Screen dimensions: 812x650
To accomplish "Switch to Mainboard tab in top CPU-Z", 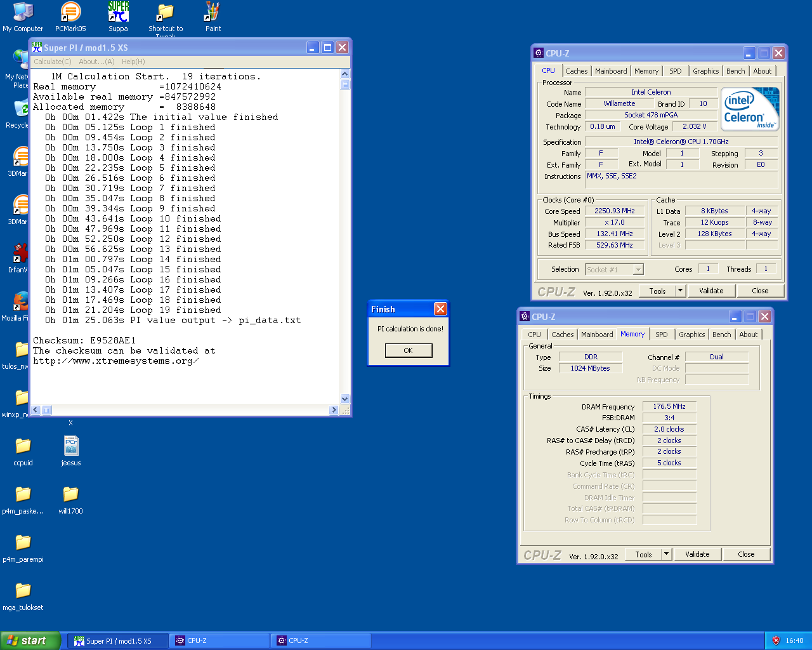I will 611,71.
